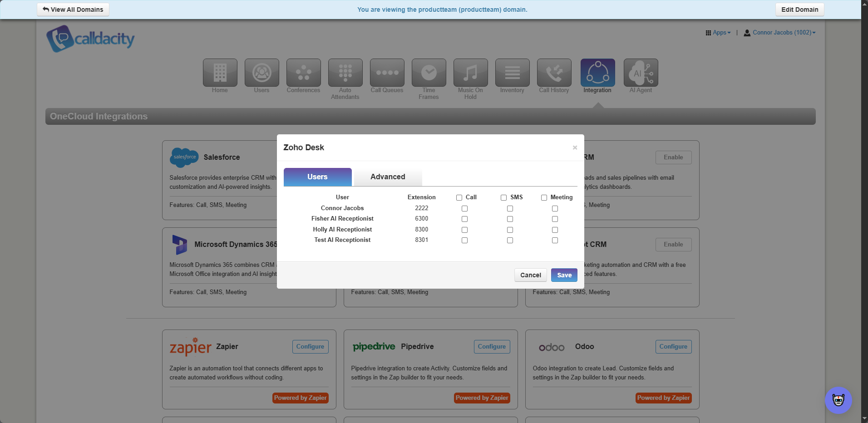This screenshot has width=868, height=423.
Task: Open the Conferences icon
Action: click(303, 73)
